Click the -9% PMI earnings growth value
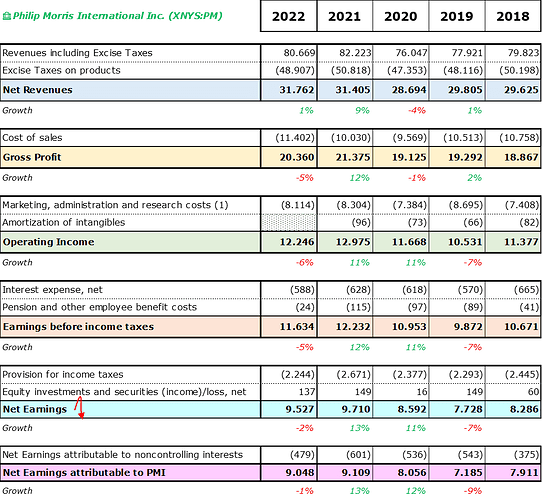 tap(473, 491)
